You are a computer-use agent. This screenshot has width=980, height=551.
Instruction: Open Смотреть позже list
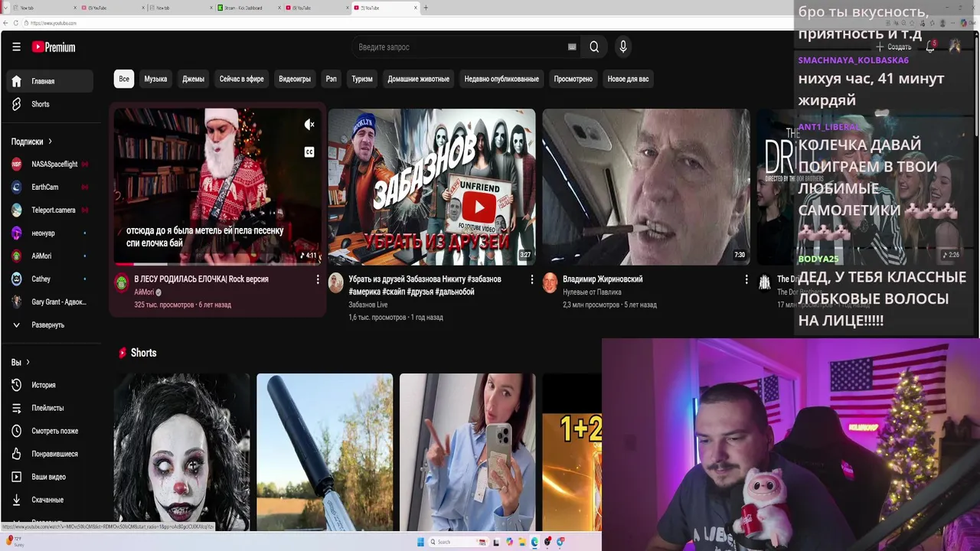(51, 431)
